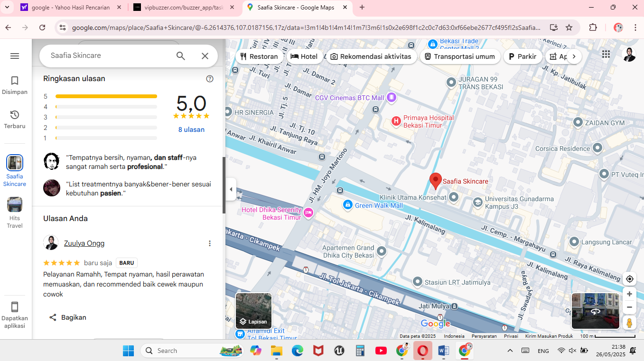
Task: Click the Bagikan share button
Action: point(68,317)
